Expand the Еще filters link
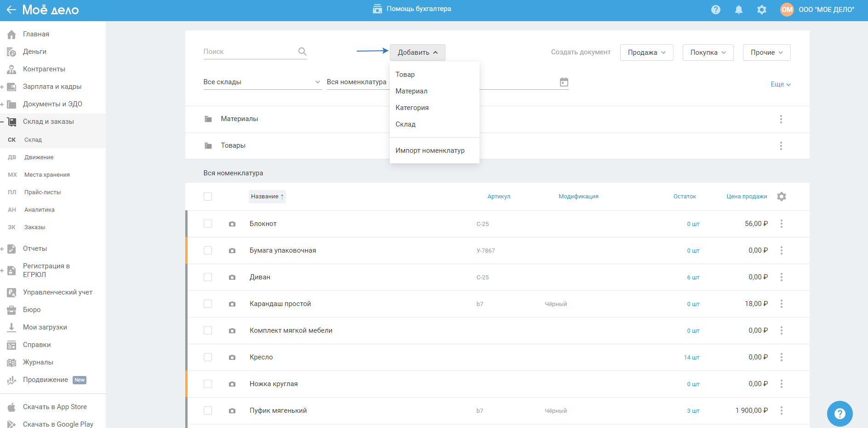Screen dimensions: 868x428 click(780, 84)
